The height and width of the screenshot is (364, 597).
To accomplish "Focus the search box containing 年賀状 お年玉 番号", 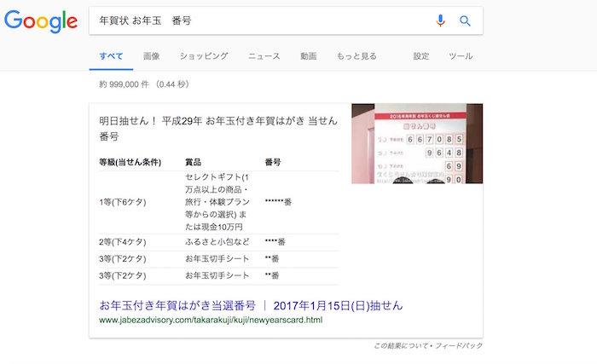I will point(256,21).
